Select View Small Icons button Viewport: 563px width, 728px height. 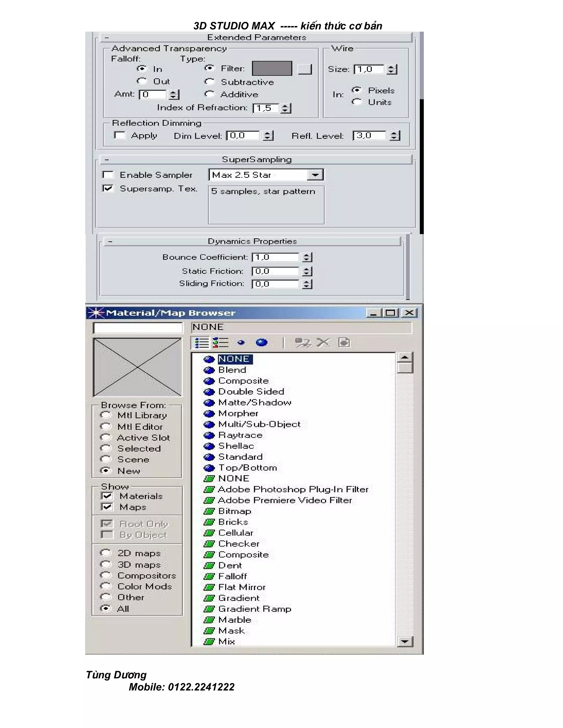[241, 343]
